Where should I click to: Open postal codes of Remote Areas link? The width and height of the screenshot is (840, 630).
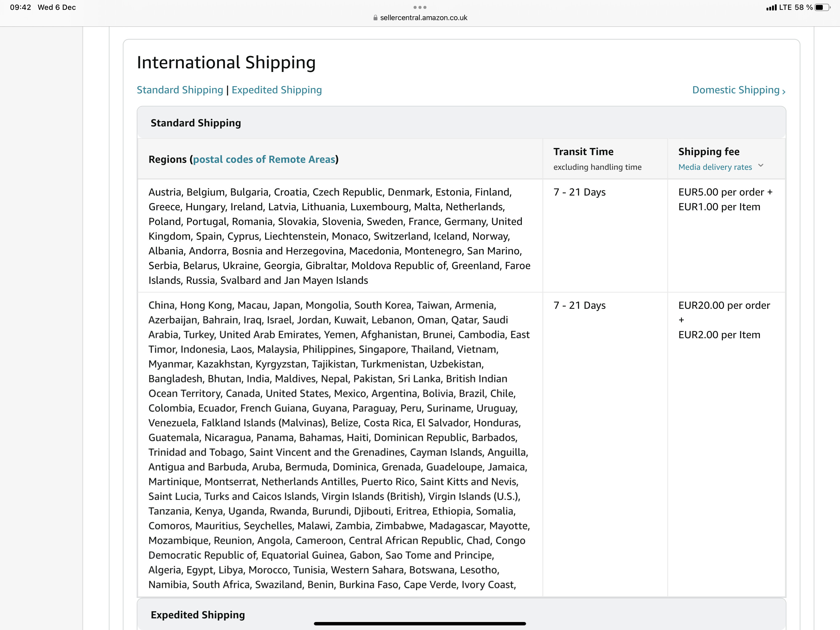tap(264, 159)
